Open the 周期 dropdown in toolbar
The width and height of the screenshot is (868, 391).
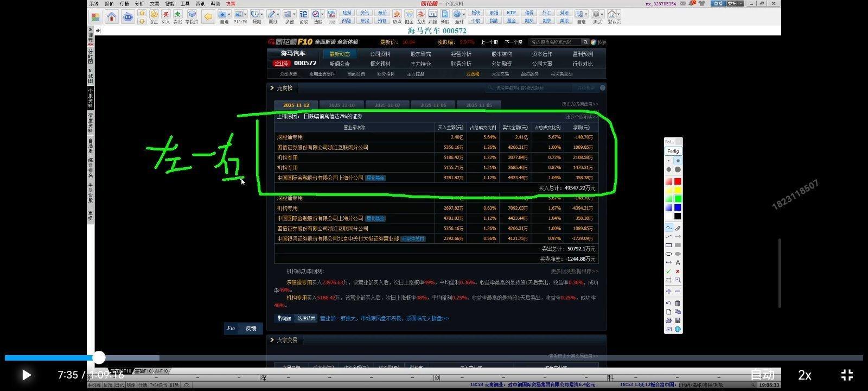click(x=261, y=15)
